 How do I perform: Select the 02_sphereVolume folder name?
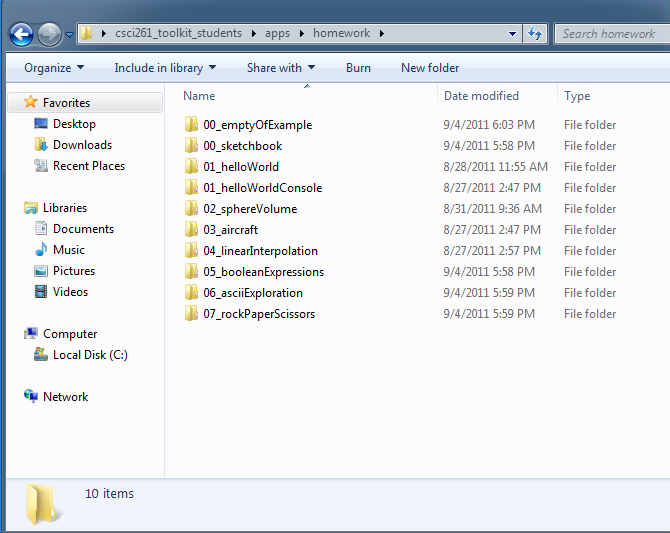tap(250, 209)
